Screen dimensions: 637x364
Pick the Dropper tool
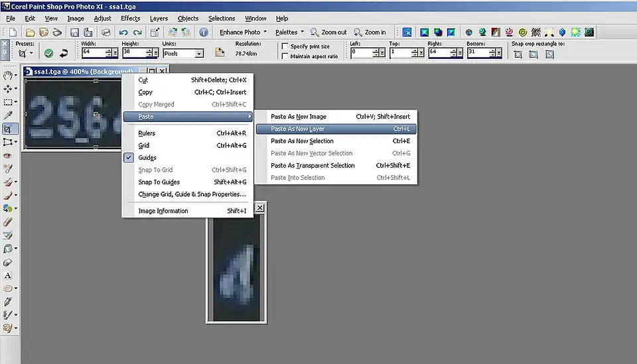8,115
